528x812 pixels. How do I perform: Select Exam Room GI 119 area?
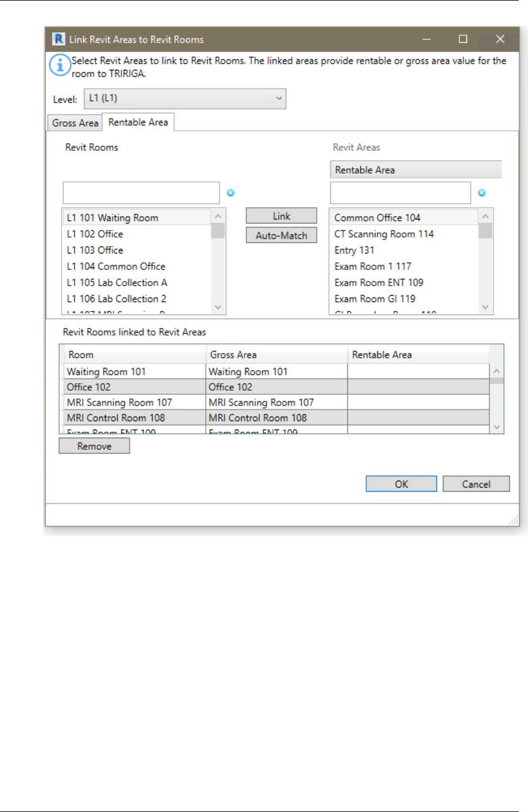(x=404, y=299)
